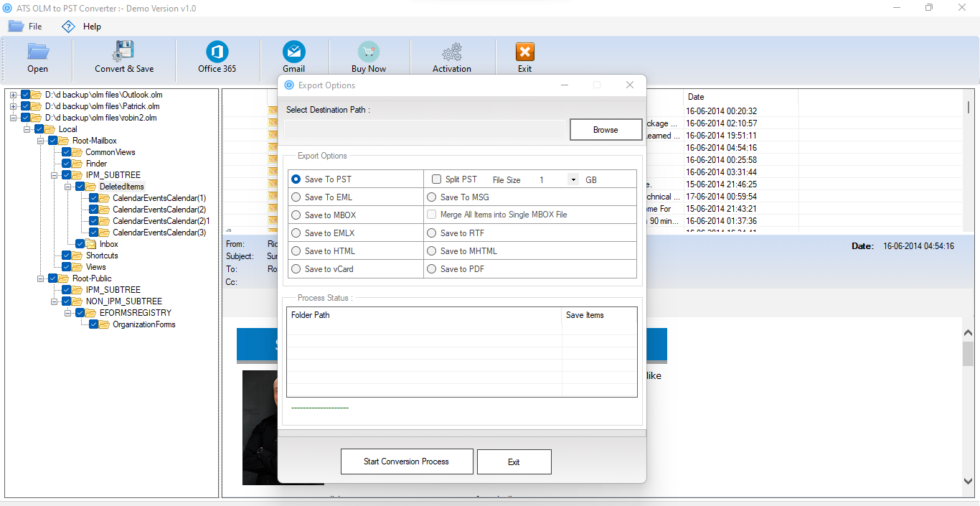The height and width of the screenshot is (506, 980).
Task: Click the Help menu icon
Action: click(68, 26)
